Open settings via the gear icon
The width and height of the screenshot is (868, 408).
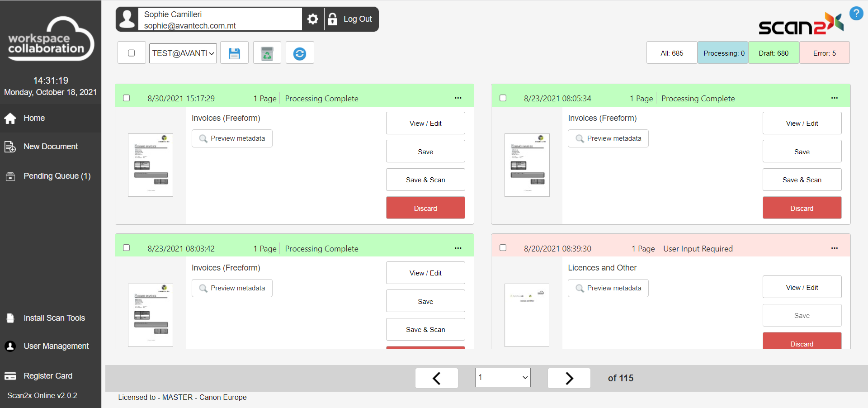pos(313,19)
